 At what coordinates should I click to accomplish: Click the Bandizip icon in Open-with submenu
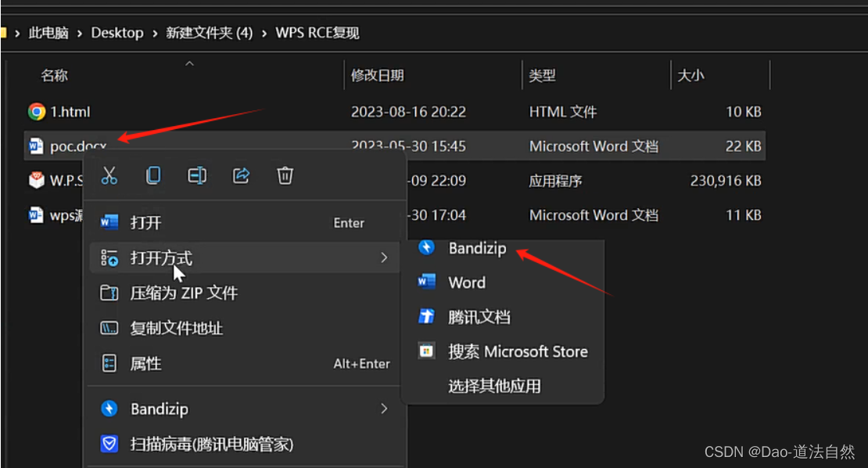[426, 247]
